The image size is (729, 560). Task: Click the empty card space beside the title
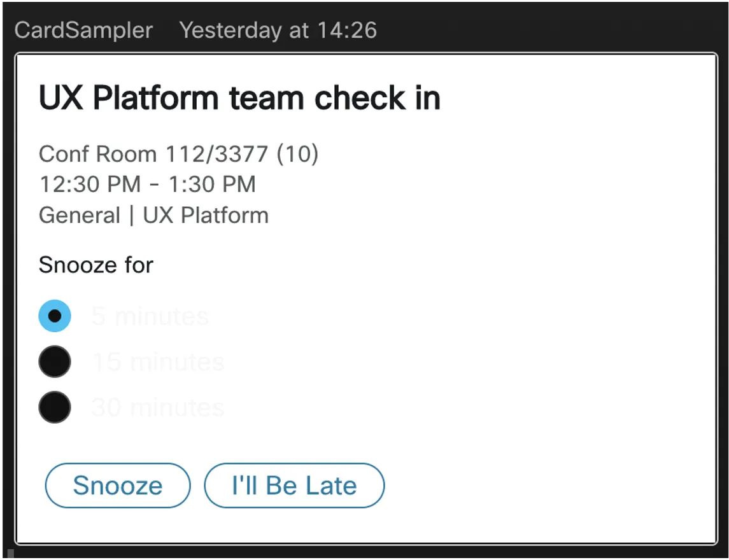[576, 98]
